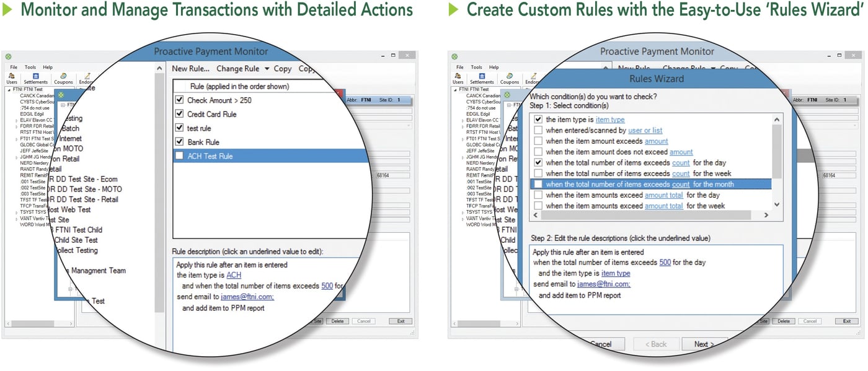Image resolution: width=868 pixels, height=371 pixels.
Task: Open the Help menu in right window
Action: 494,67
